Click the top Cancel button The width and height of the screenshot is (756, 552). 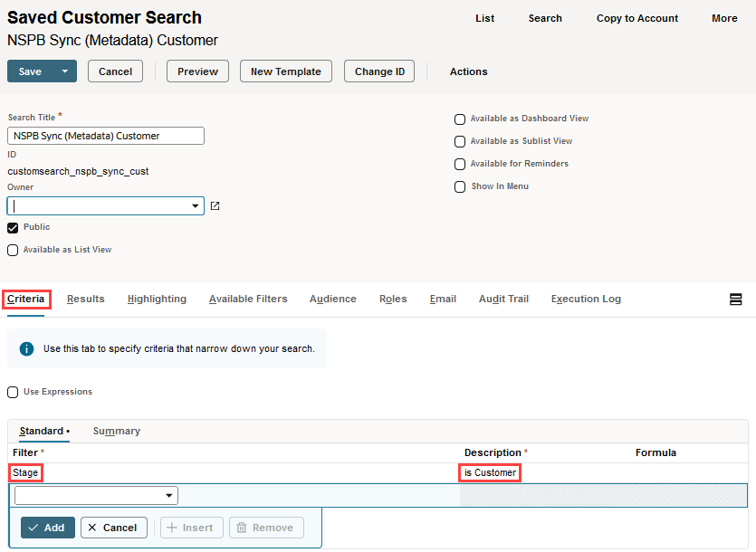pos(115,71)
